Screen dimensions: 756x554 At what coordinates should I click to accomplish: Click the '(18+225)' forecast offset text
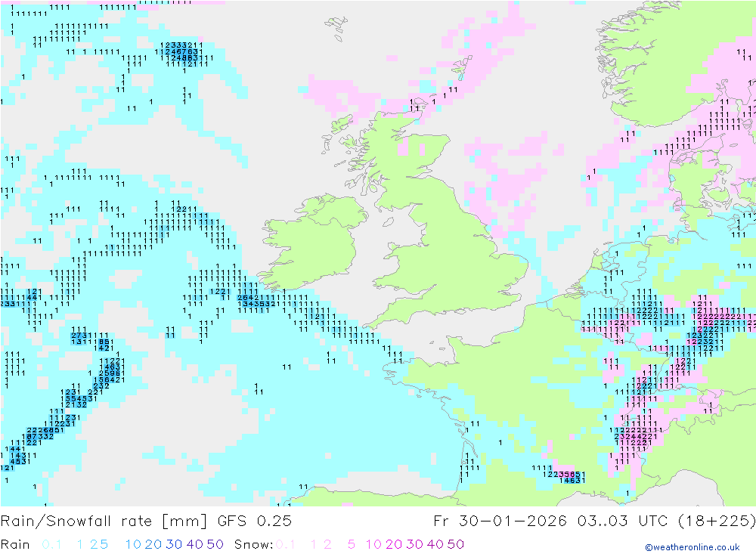point(717,522)
